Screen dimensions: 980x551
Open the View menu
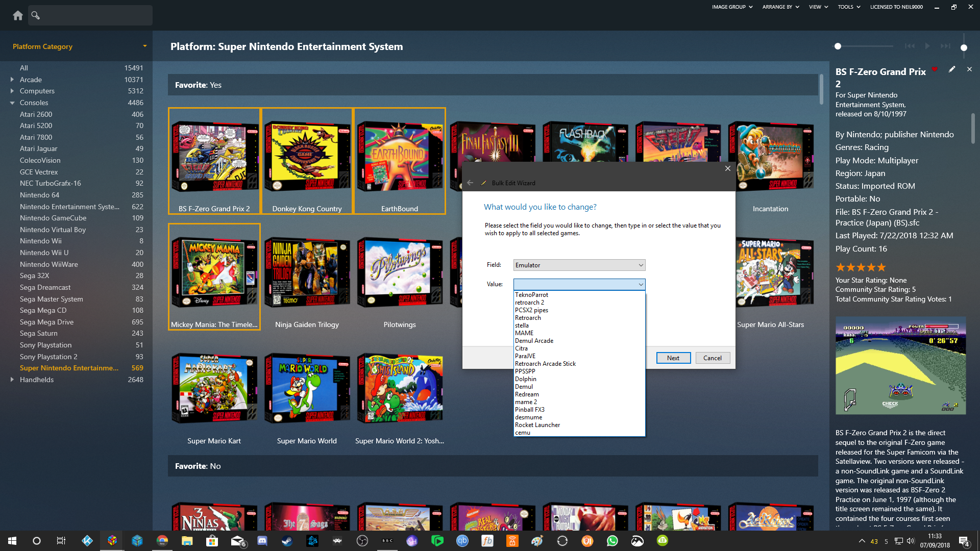pos(818,7)
